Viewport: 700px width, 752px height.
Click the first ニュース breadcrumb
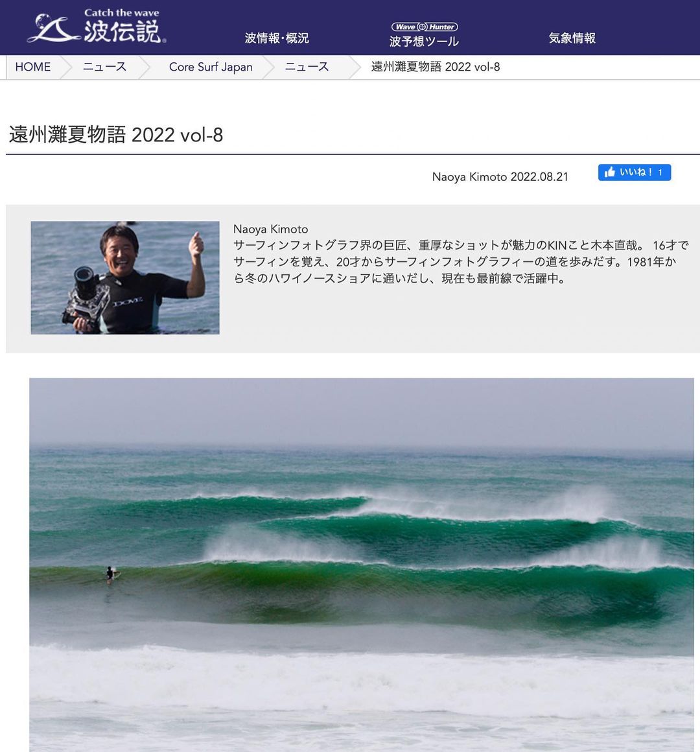point(104,67)
